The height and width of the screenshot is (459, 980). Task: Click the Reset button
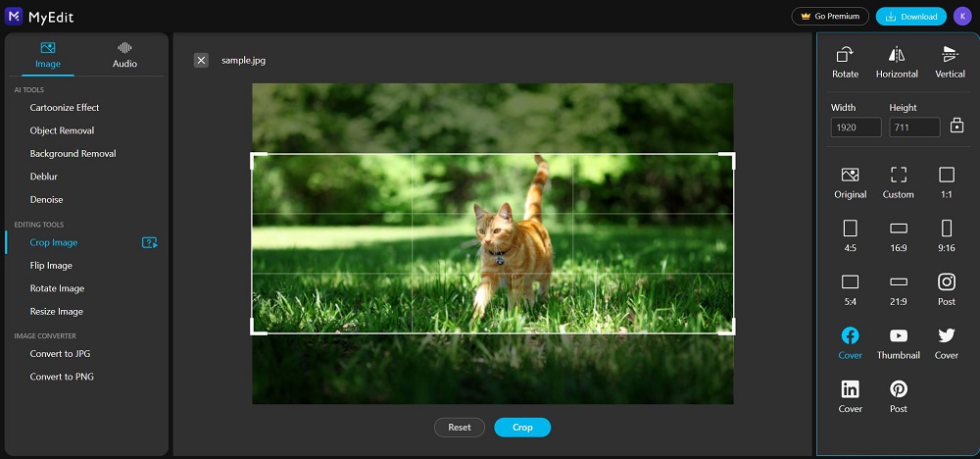[x=460, y=428]
